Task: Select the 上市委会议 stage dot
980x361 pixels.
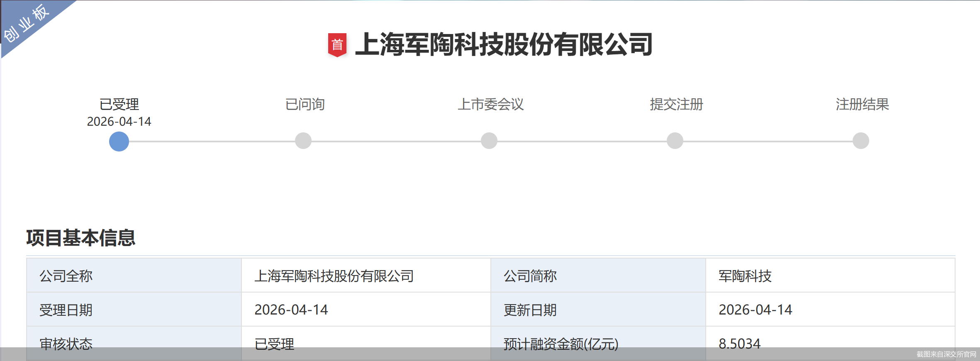Action: click(x=489, y=141)
